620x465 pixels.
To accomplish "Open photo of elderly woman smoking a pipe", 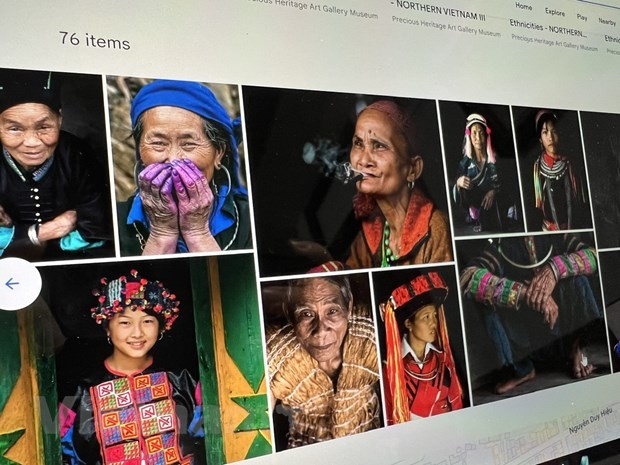I will 346,180.
